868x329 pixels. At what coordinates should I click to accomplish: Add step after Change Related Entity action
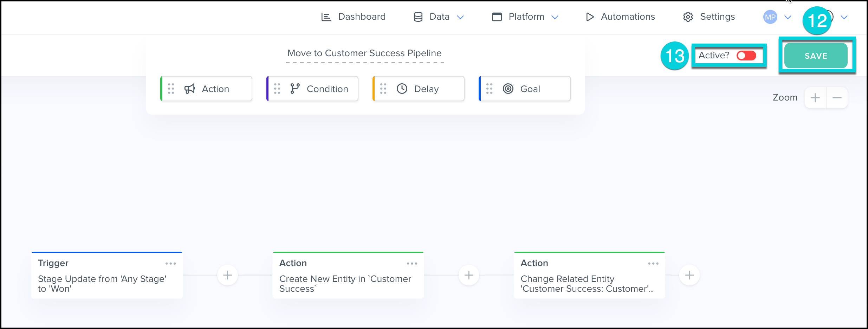click(689, 275)
